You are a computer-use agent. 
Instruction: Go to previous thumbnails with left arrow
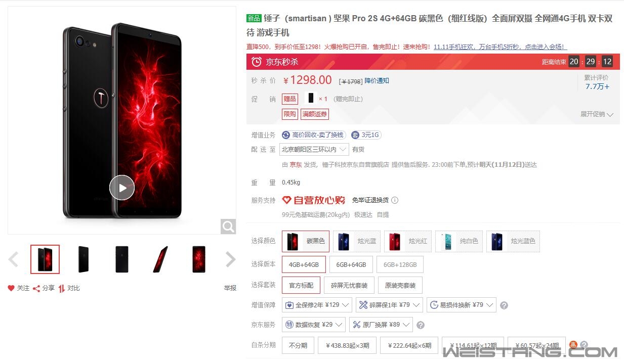[14, 259]
